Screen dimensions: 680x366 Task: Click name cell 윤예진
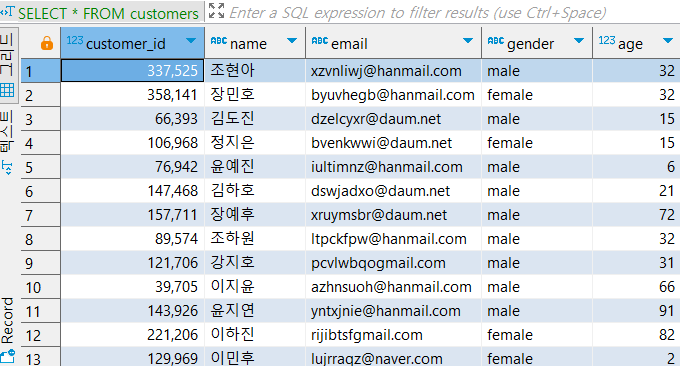click(x=255, y=167)
